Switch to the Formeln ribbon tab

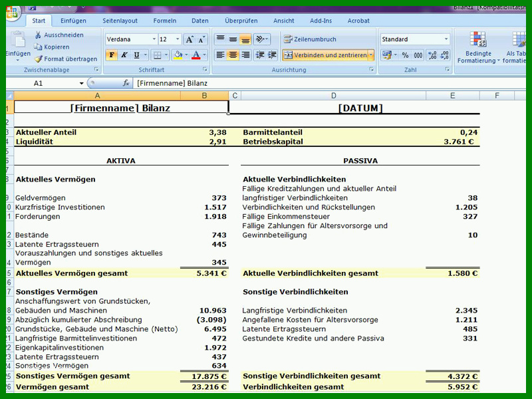164,21
